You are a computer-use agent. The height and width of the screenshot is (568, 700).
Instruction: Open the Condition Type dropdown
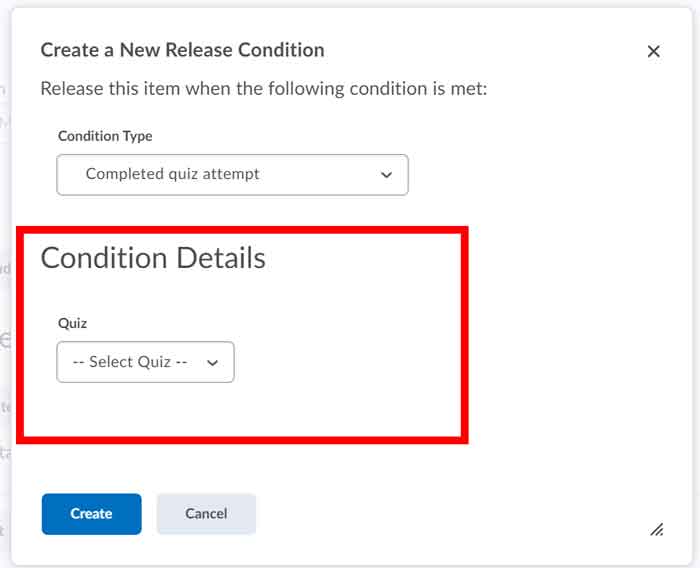click(x=232, y=174)
